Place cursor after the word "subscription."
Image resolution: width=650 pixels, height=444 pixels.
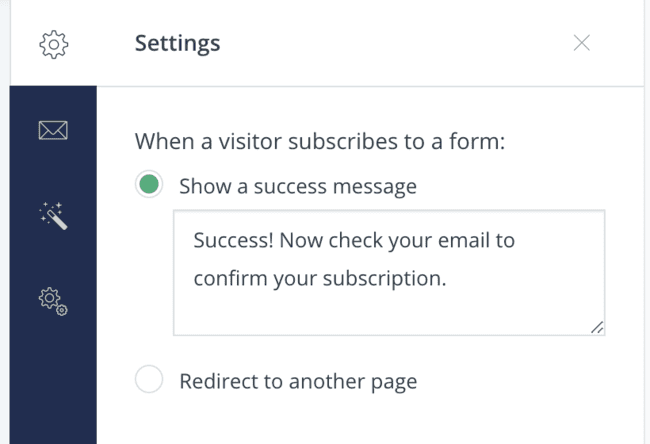[448, 279]
